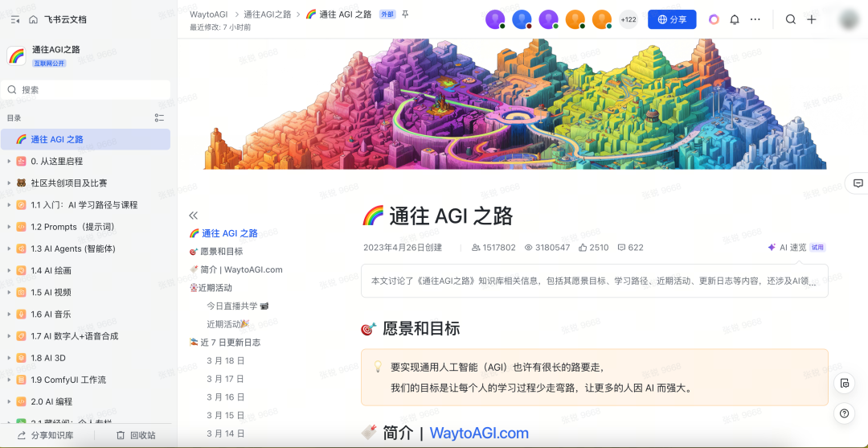Jump to 3 月 15 日 in the outline

coord(225,415)
